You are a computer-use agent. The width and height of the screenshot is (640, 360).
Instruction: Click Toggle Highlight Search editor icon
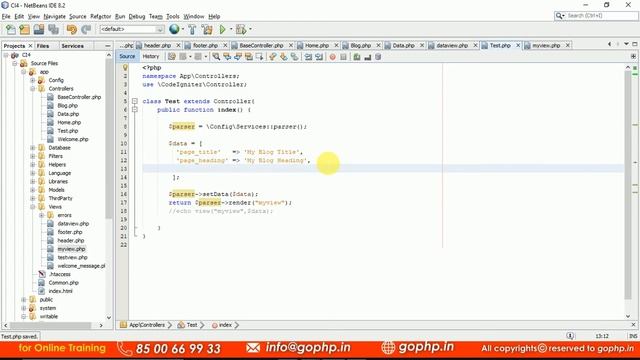tap(249, 57)
